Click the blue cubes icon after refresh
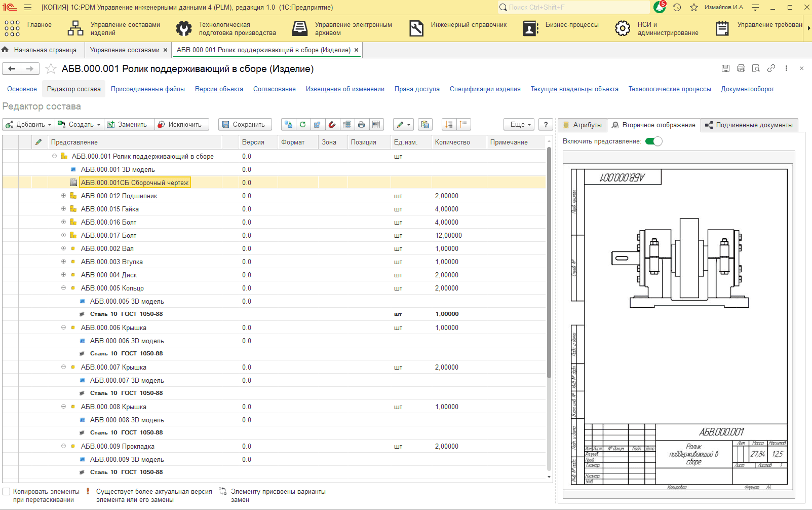This screenshot has width=812, height=510. [x=317, y=124]
